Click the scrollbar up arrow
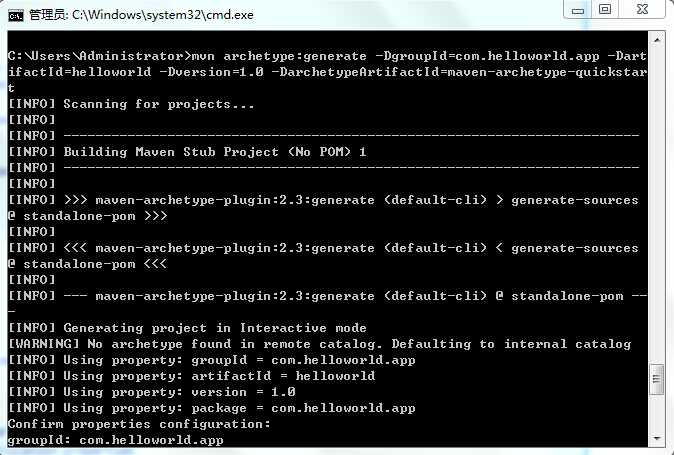The image size is (674, 455). [x=657, y=40]
